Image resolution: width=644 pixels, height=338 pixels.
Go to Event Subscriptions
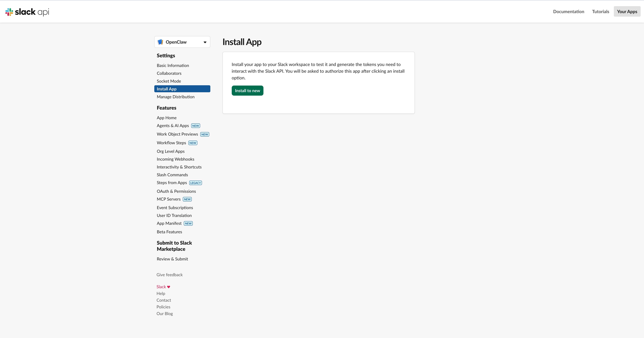click(175, 207)
